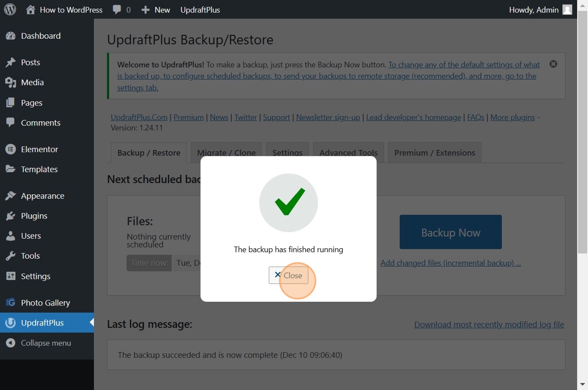Screen dimensions: 588x390
Task: Close the backup finished dialog
Action: 288,275
